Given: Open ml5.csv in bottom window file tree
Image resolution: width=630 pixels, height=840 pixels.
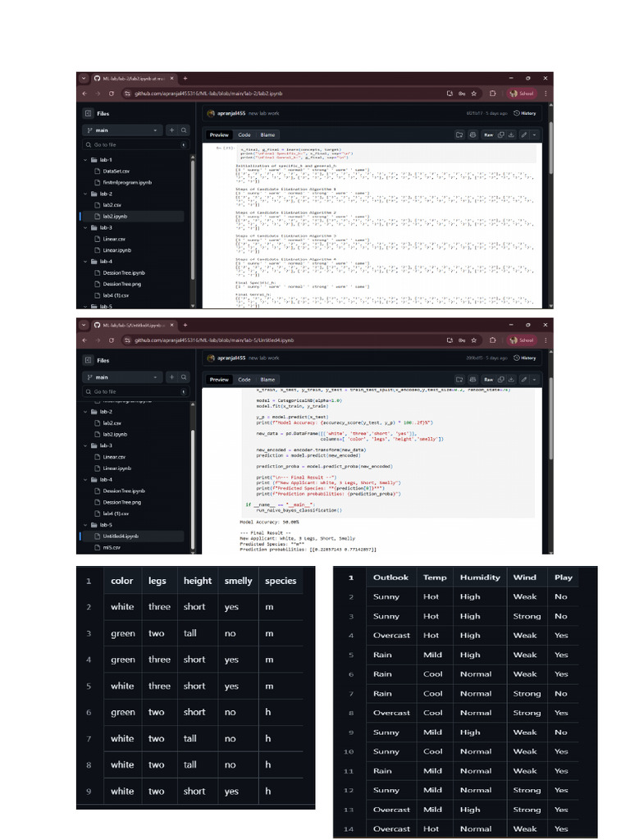Looking at the screenshot, I should coord(112,547).
